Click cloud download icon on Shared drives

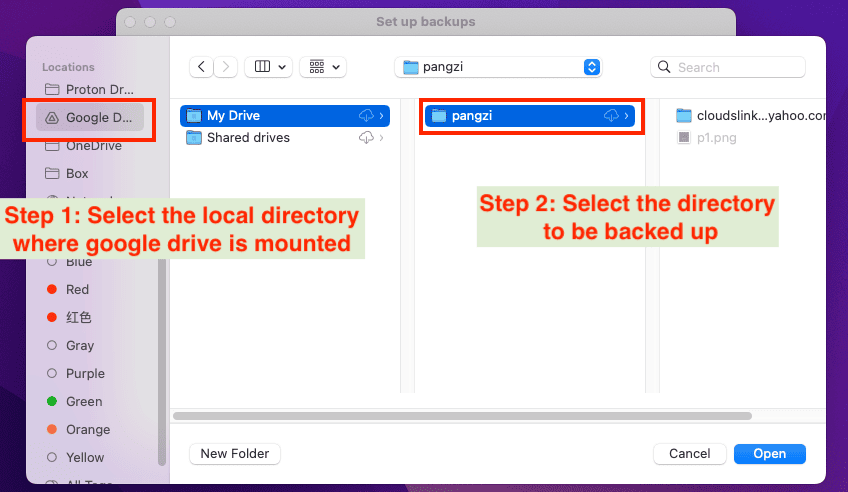pyautogui.click(x=366, y=138)
